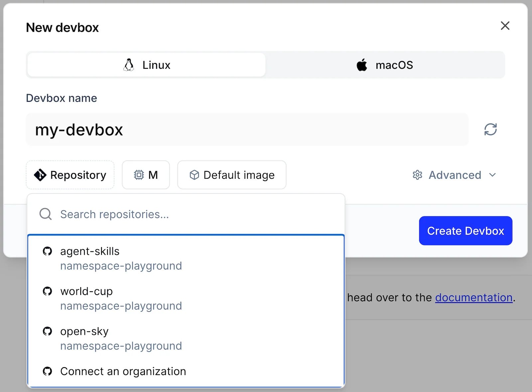
Task: Close the New devbox dialog
Action: pyautogui.click(x=505, y=26)
